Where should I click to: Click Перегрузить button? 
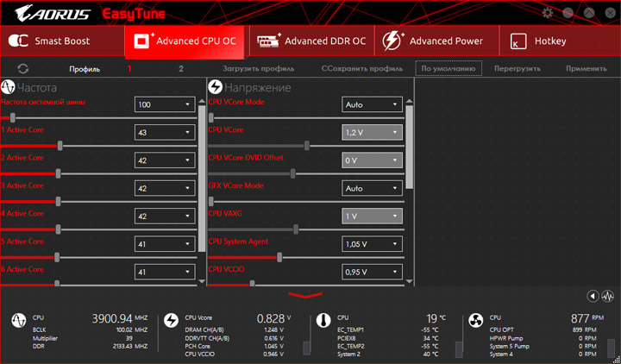pos(517,68)
